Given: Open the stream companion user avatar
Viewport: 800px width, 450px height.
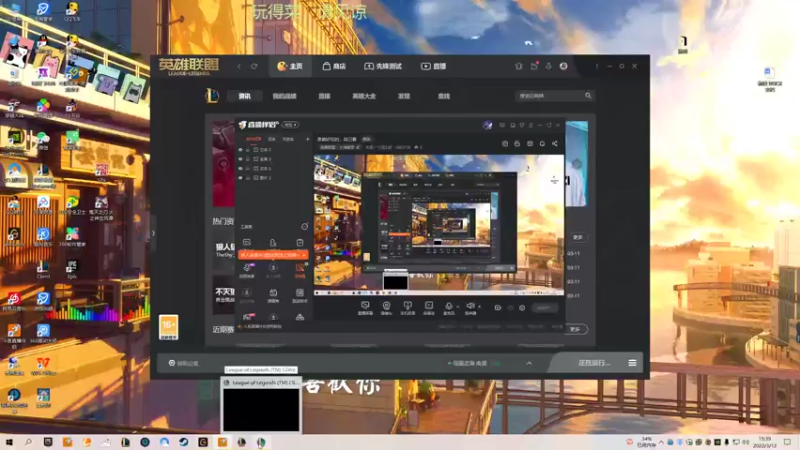Looking at the screenshot, I should tap(487, 125).
